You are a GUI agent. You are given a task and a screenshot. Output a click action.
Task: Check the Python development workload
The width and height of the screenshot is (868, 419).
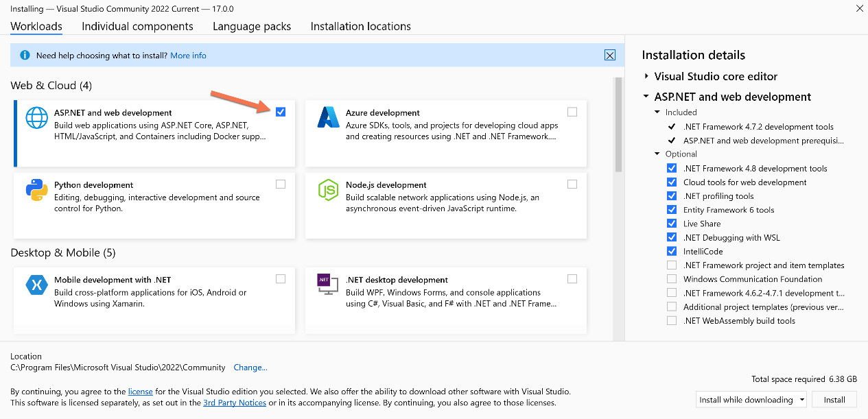[281, 184]
